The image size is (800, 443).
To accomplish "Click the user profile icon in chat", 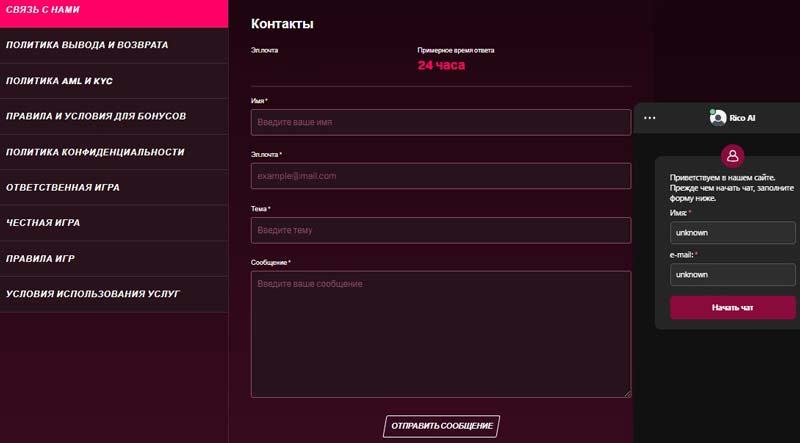I will (733, 155).
